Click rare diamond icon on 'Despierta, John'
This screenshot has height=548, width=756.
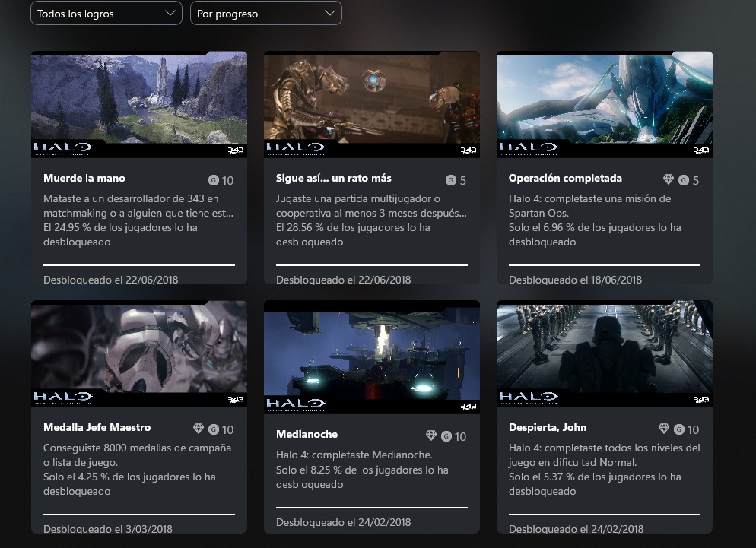pyautogui.click(x=664, y=429)
